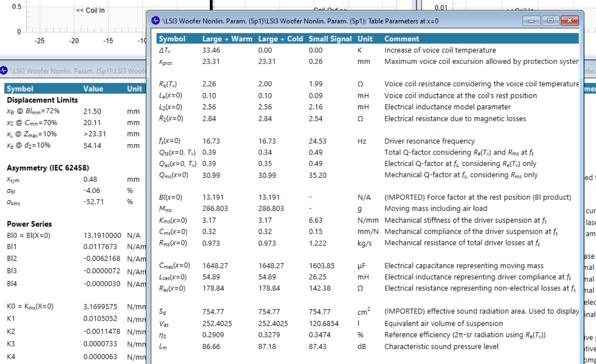Select xsym value 0.48
Screen dimensions: 596x364
pos(90,179)
